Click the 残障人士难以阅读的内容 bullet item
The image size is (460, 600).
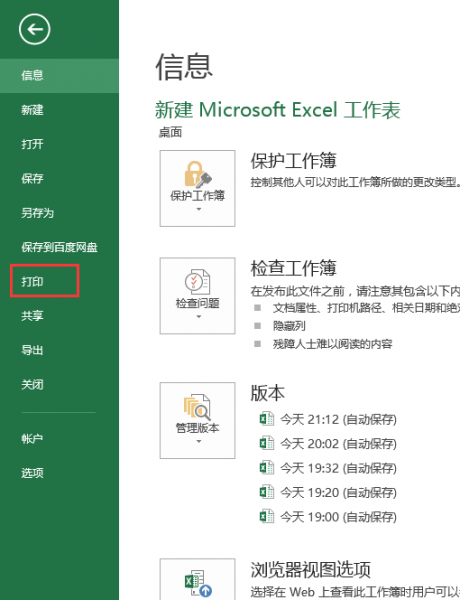333,344
